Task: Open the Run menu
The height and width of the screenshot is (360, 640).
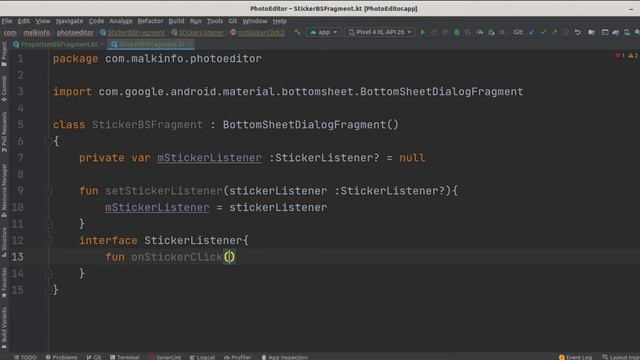Action: pyautogui.click(x=196, y=21)
